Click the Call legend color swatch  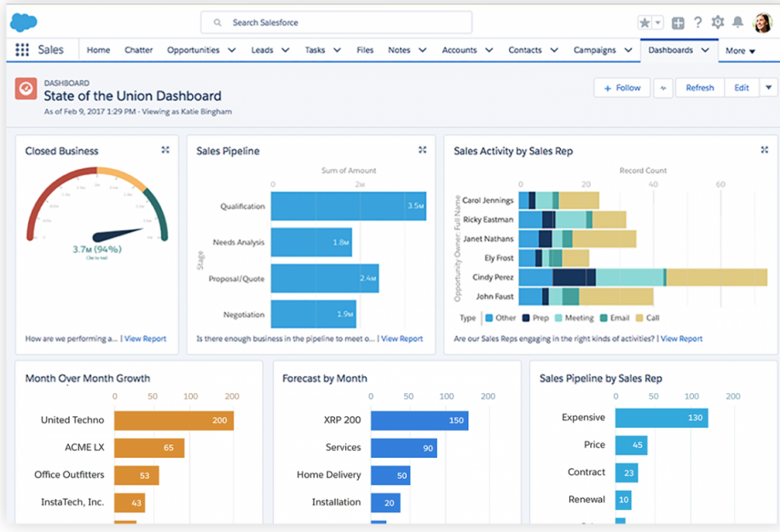(639, 318)
